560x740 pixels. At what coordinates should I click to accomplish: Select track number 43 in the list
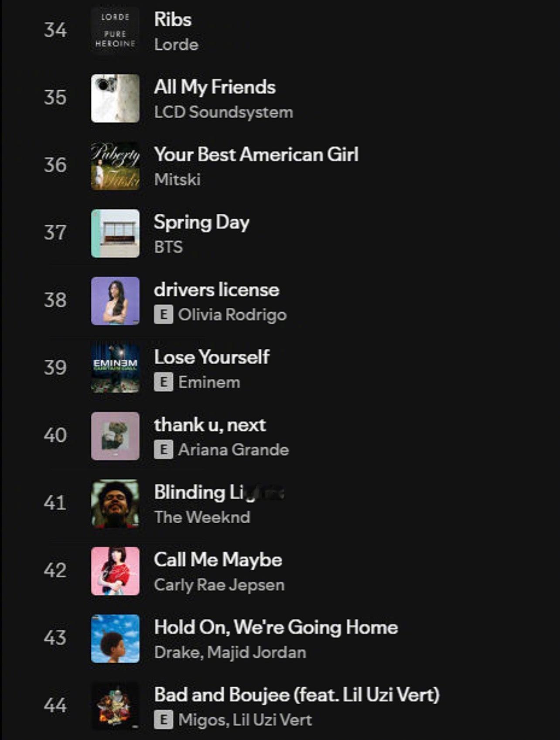point(55,638)
